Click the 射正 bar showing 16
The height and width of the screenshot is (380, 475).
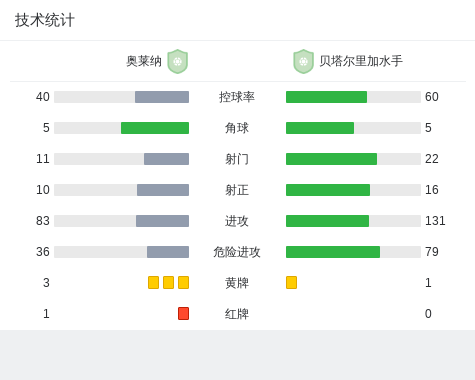click(x=353, y=190)
